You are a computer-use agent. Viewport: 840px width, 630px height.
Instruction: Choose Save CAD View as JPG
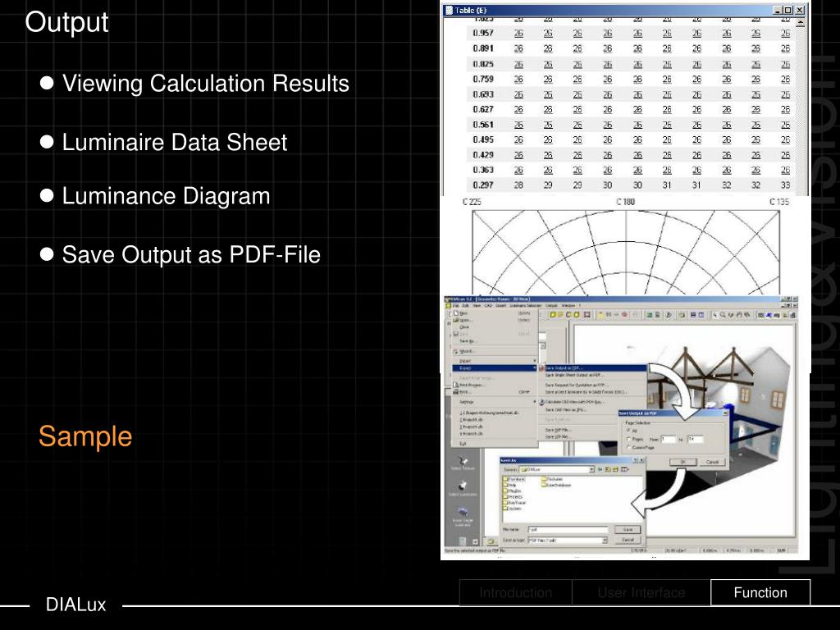coord(565,410)
